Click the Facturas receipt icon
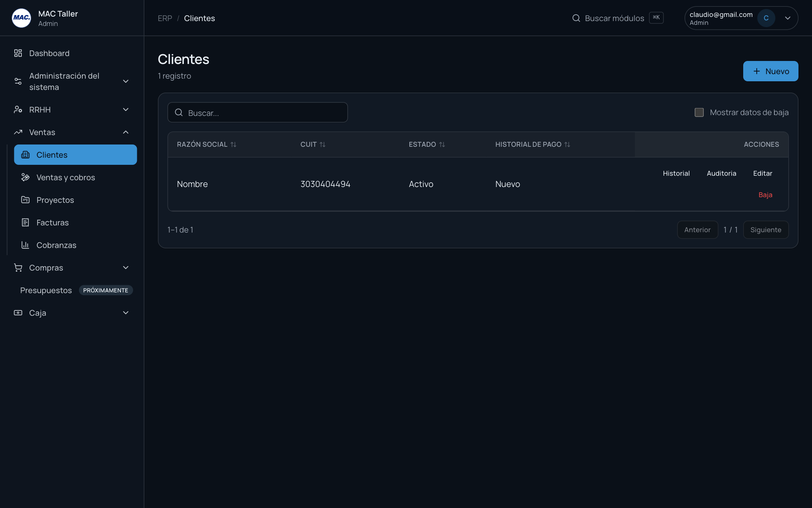Viewport: 812px width, 508px height. [25, 222]
